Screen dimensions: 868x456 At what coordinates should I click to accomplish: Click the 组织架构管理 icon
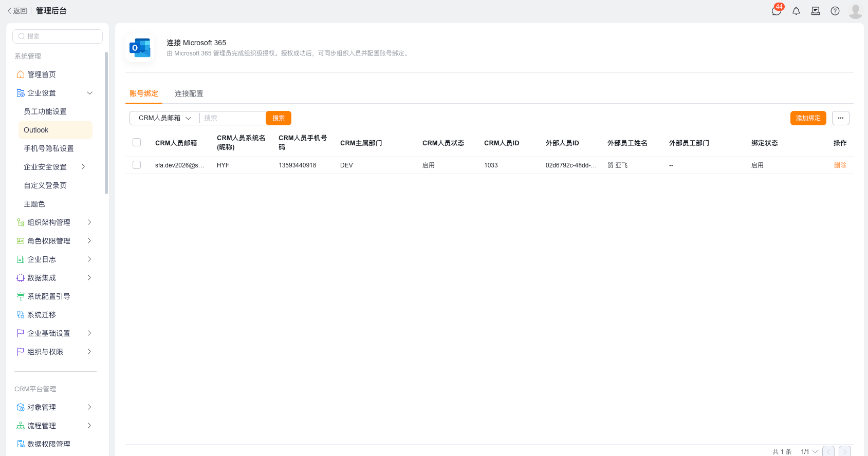coord(21,222)
